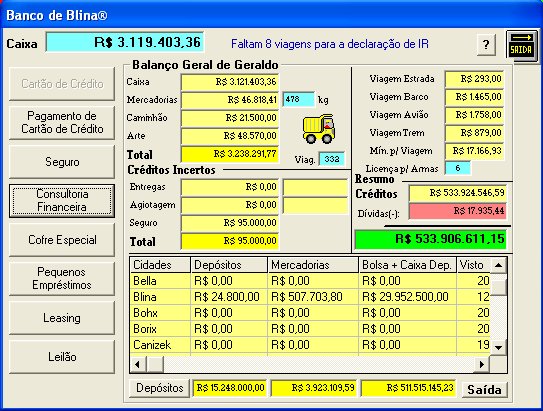Click the Cidades column header
Image resolution: width=543 pixels, height=411 pixels.
(x=160, y=265)
